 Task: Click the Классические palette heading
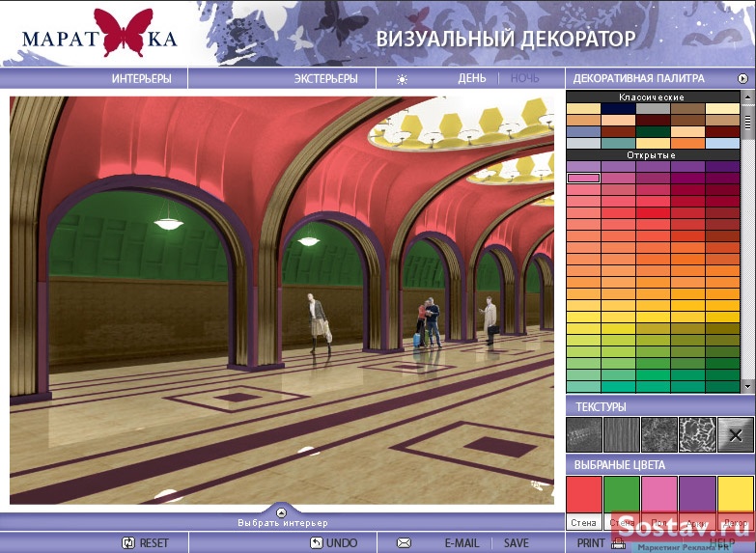click(652, 97)
